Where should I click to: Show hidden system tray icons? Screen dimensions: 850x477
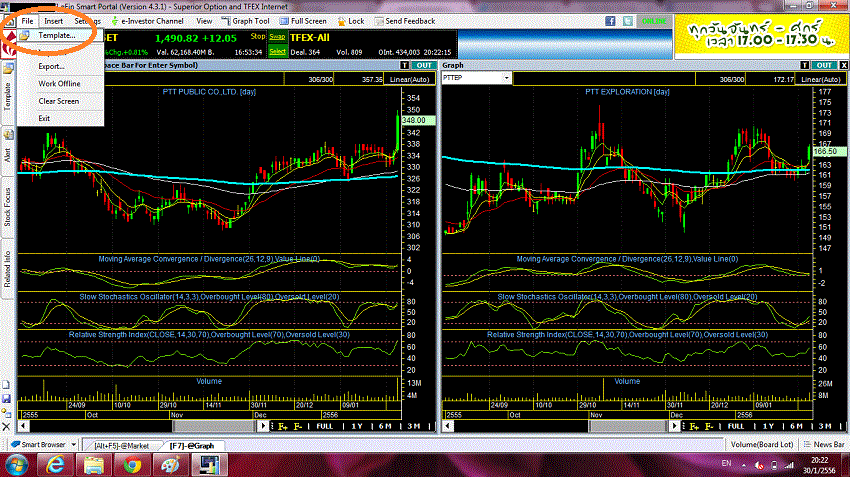(743, 465)
